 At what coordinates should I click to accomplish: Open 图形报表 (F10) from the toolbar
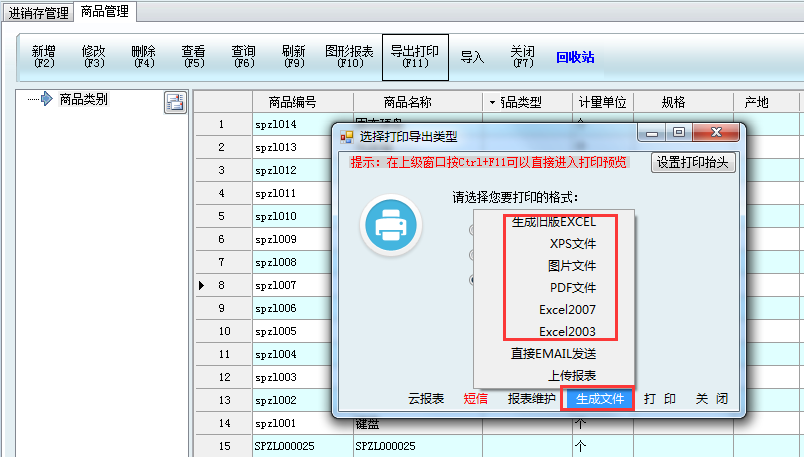pyautogui.click(x=349, y=56)
